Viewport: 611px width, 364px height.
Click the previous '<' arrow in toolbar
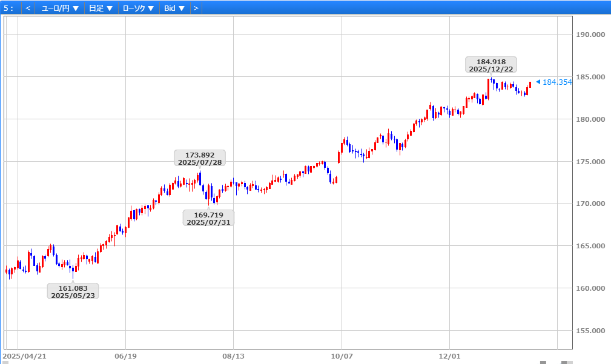28,8
